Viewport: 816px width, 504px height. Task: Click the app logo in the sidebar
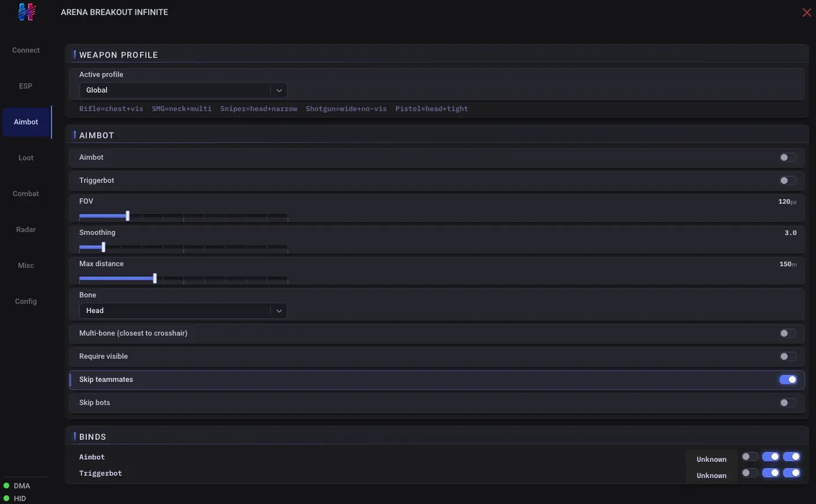27,12
